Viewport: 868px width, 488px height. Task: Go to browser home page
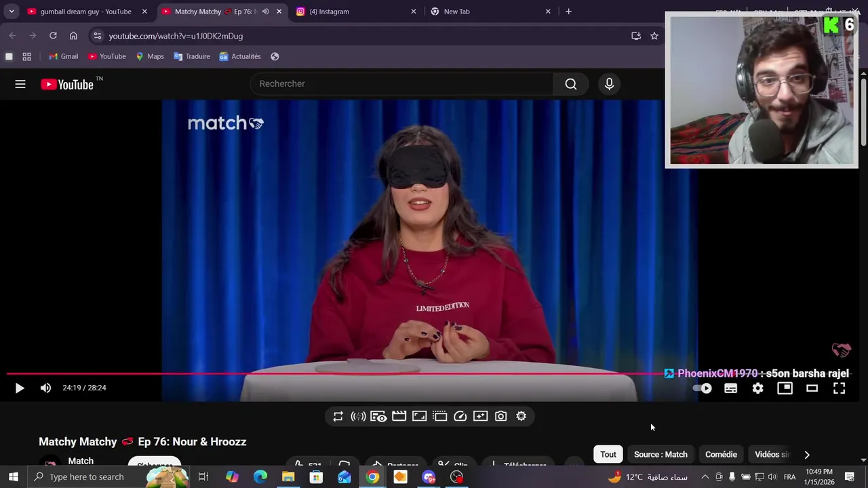point(73,36)
